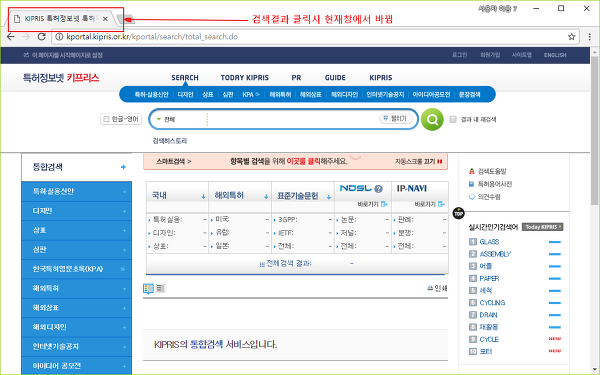
Task: Expand the 해외특허 column arrow
Action: 266,197
